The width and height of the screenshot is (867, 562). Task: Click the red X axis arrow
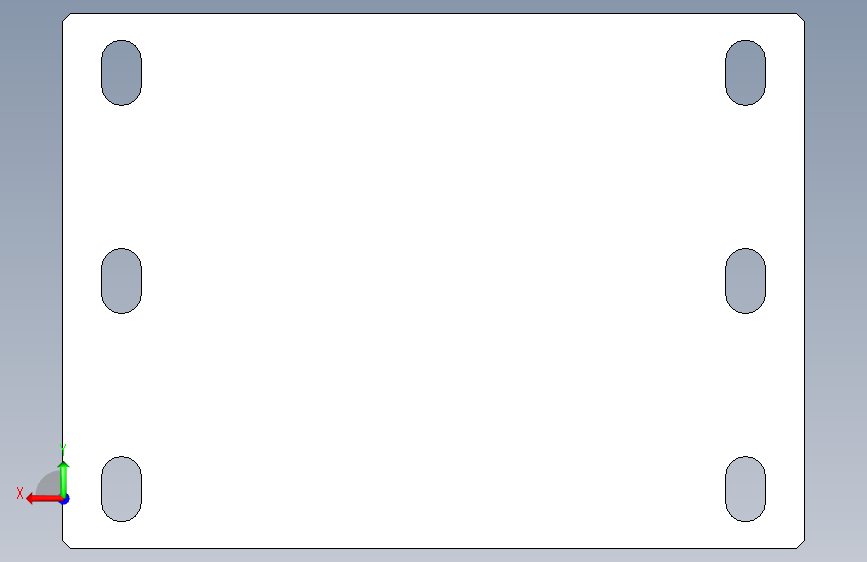click(x=43, y=499)
